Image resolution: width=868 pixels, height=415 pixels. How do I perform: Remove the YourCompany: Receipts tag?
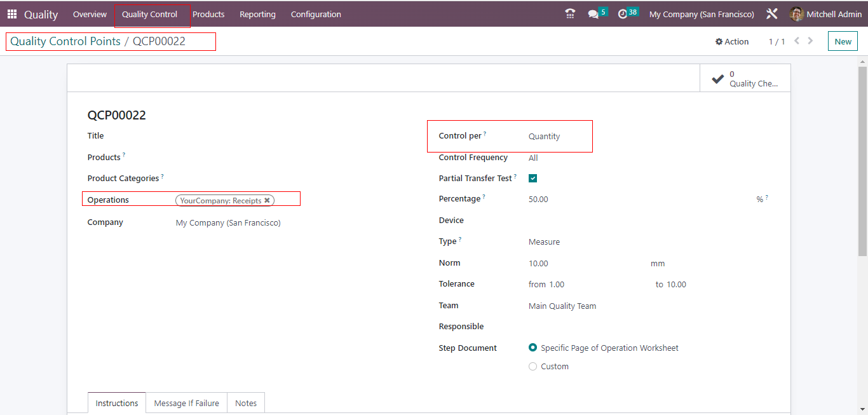pyautogui.click(x=268, y=200)
